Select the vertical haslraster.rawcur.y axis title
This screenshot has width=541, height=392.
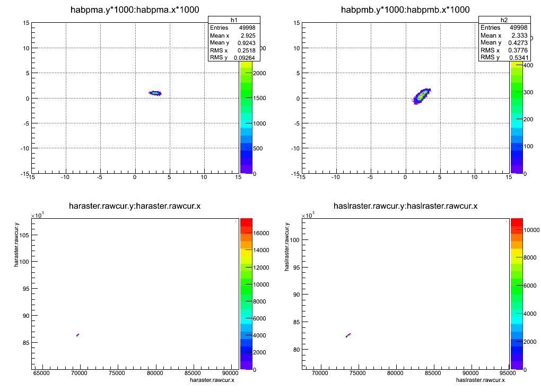coord(287,247)
